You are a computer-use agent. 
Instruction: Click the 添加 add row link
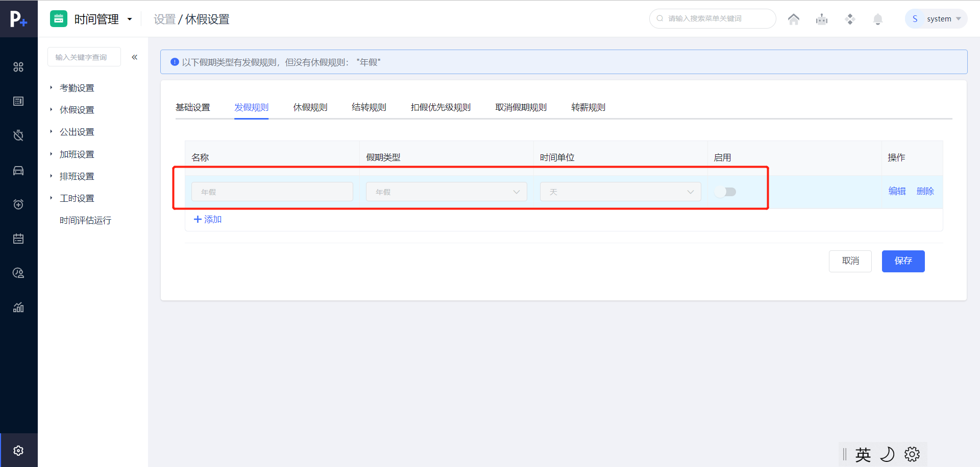click(x=208, y=219)
